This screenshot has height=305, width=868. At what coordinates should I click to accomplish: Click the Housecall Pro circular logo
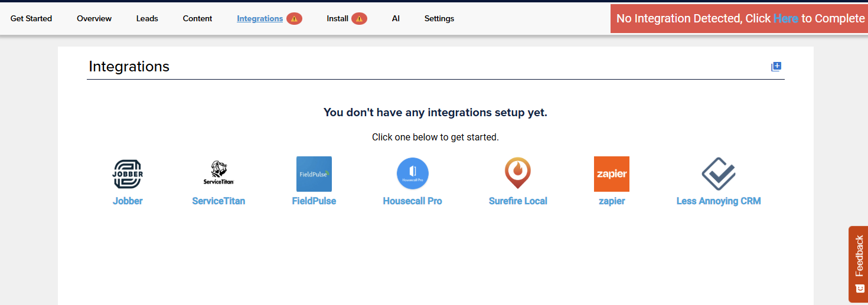[413, 174]
